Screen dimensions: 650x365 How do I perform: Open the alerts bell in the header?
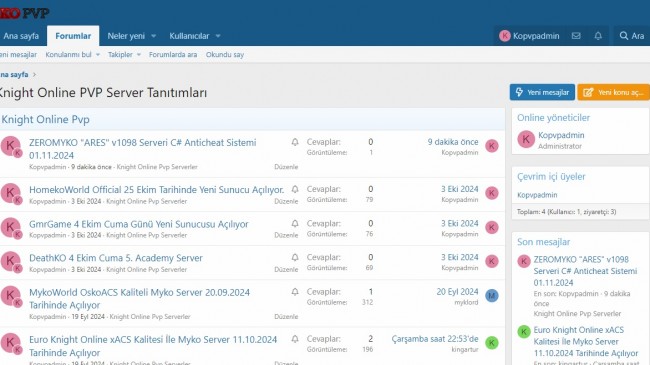pos(598,36)
